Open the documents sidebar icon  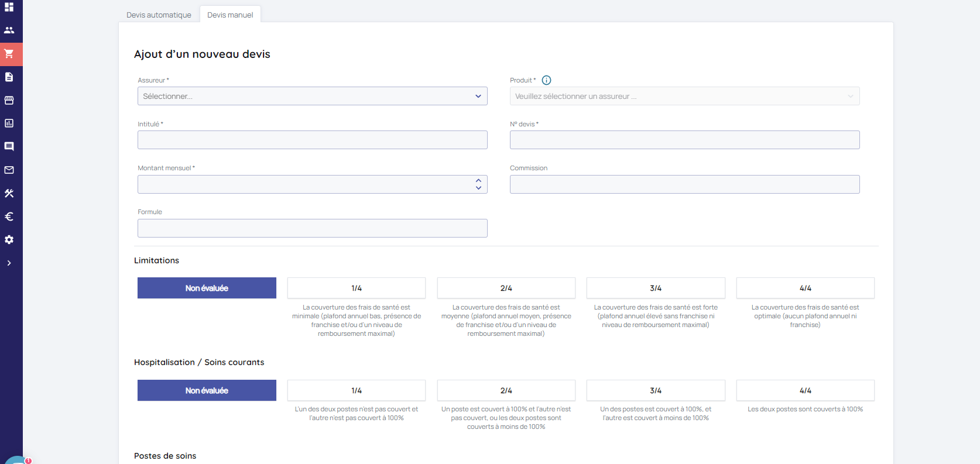[x=9, y=77]
